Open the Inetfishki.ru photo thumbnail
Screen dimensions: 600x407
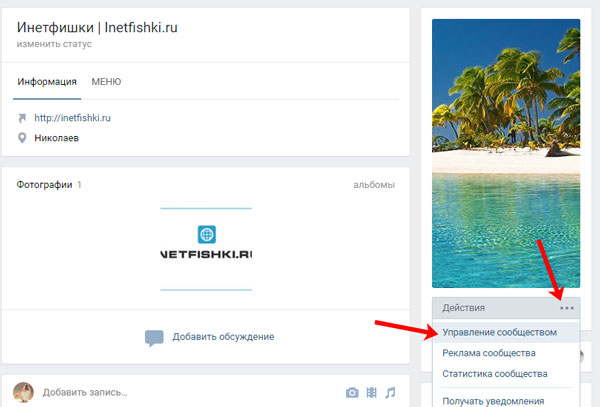(206, 249)
